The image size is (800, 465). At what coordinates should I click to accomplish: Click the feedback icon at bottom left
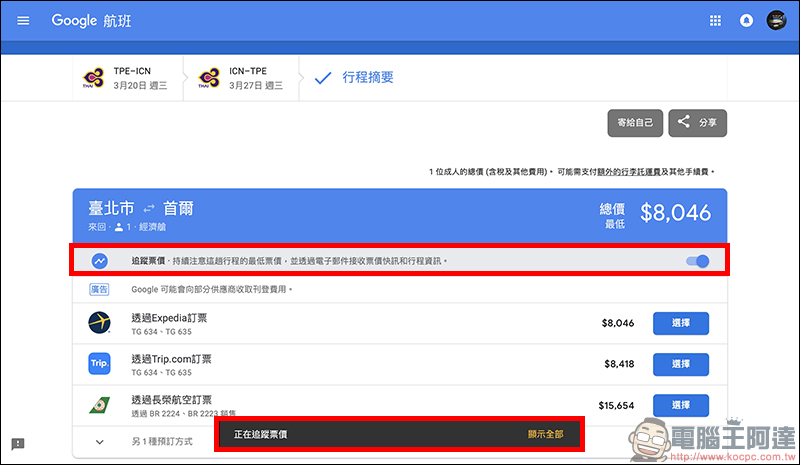pyautogui.click(x=18, y=444)
